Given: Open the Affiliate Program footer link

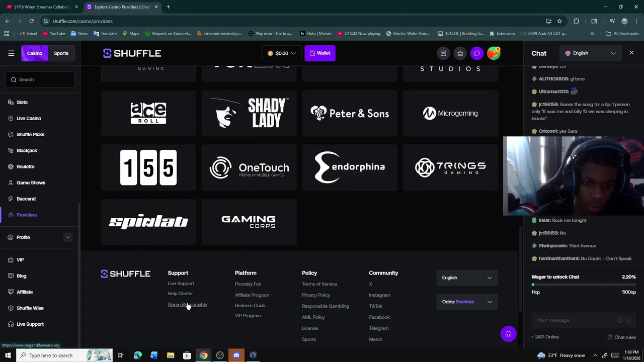Looking at the screenshot, I should click(x=252, y=295).
